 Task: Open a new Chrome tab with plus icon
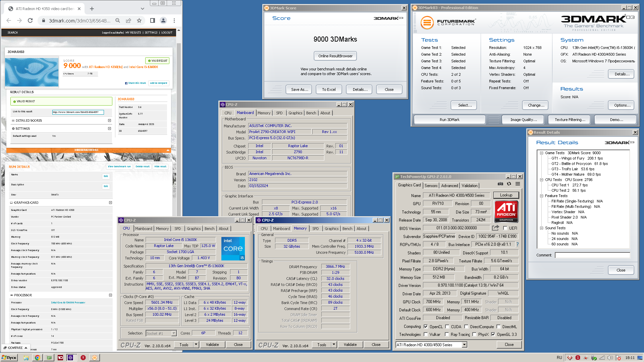click(x=92, y=9)
